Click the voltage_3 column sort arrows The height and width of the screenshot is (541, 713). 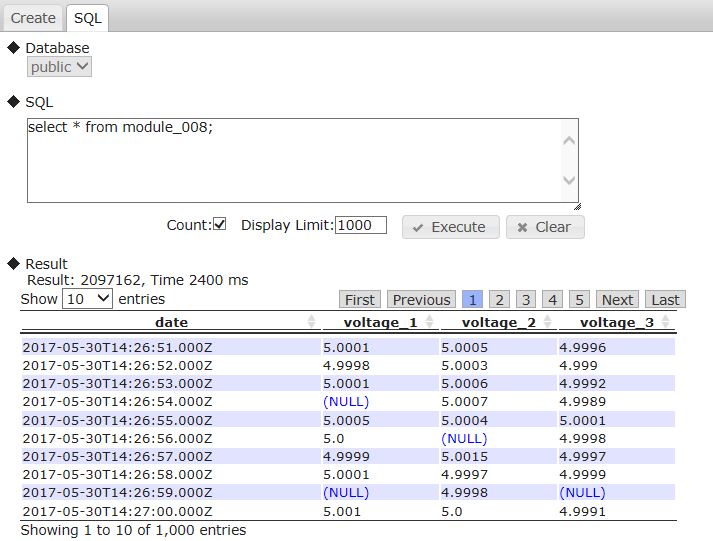(x=666, y=322)
